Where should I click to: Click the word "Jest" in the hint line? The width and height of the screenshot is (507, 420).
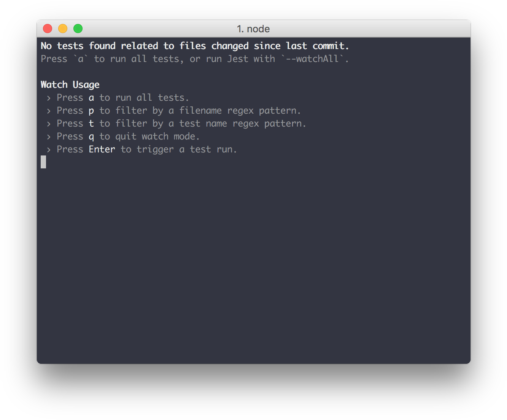[x=238, y=59]
